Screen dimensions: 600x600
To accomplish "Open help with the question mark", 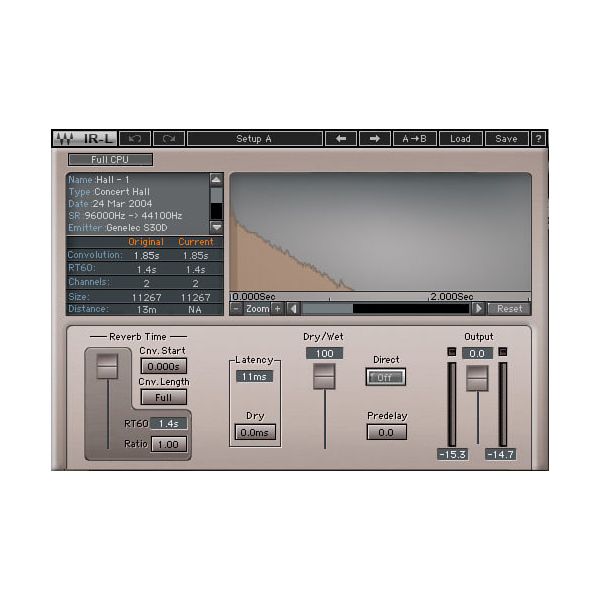I will [x=538, y=139].
